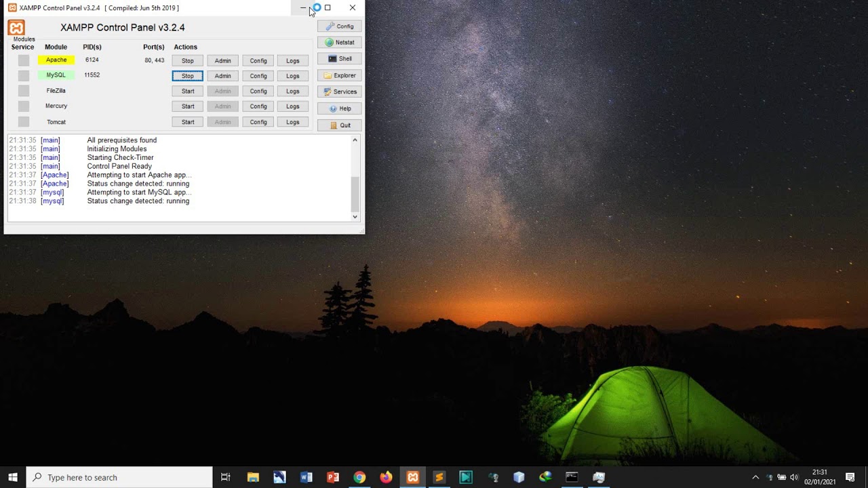Open Word from the taskbar

tap(306, 477)
